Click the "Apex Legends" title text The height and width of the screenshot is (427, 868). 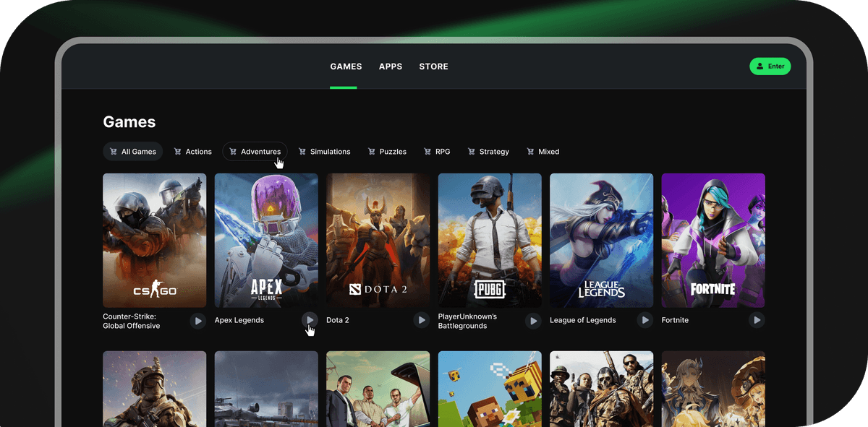pos(239,320)
